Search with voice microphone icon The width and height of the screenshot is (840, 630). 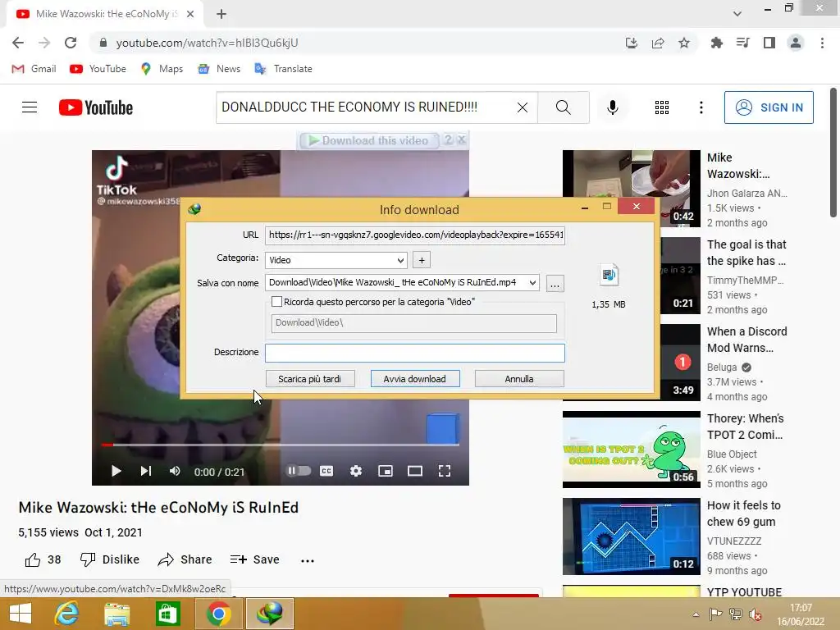(x=612, y=107)
